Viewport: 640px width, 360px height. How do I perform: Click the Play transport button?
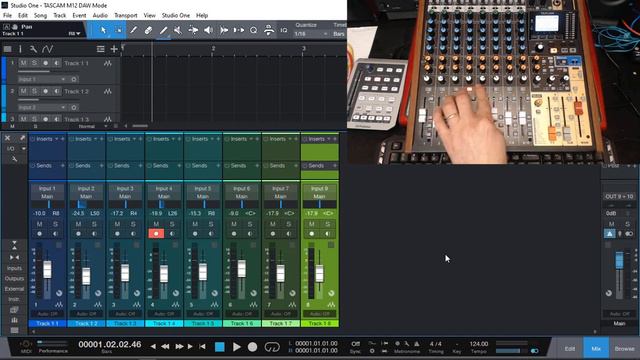tap(236, 347)
